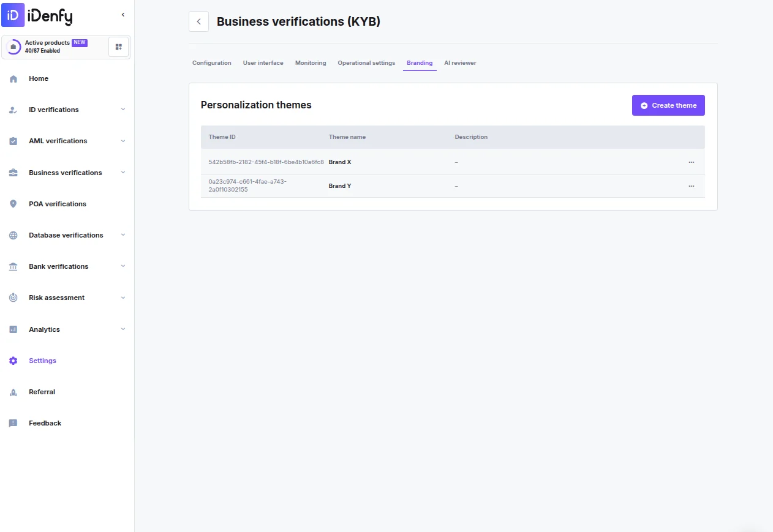The height and width of the screenshot is (532, 773).
Task: Click the Bank verifications building icon
Action: [13, 267]
